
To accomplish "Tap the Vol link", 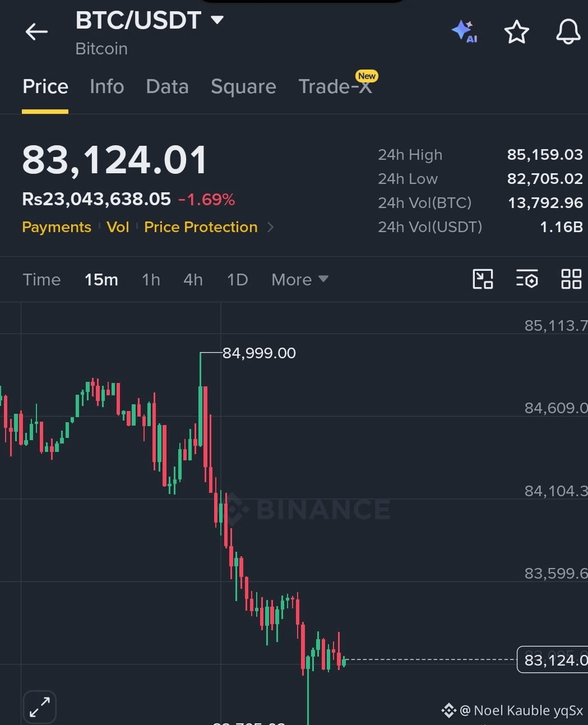I will tap(118, 227).
